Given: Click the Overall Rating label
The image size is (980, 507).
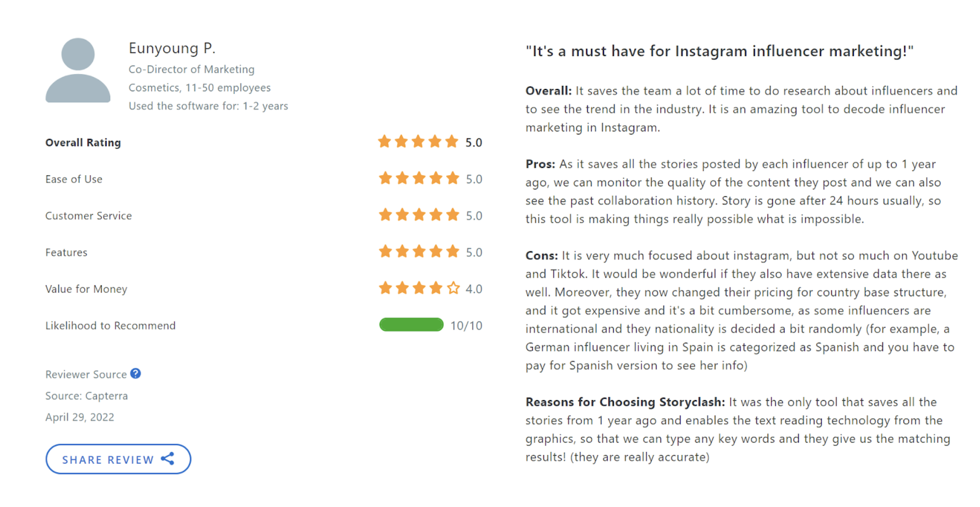Looking at the screenshot, I should click(83, 142).
